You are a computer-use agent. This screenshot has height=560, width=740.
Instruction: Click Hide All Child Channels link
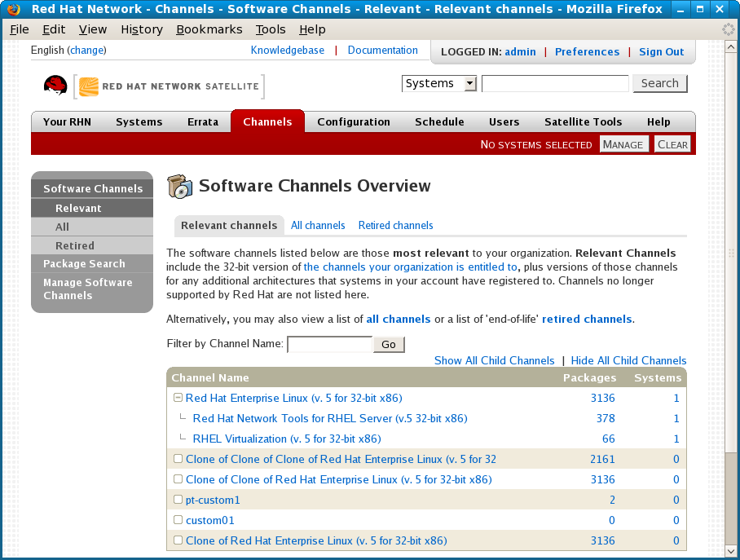tap(628, 361)
